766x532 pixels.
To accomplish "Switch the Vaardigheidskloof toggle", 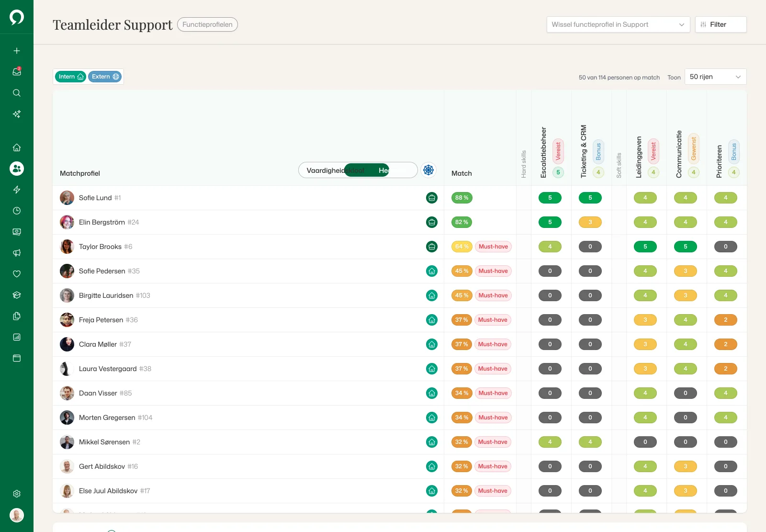I will tap(358, 170).
